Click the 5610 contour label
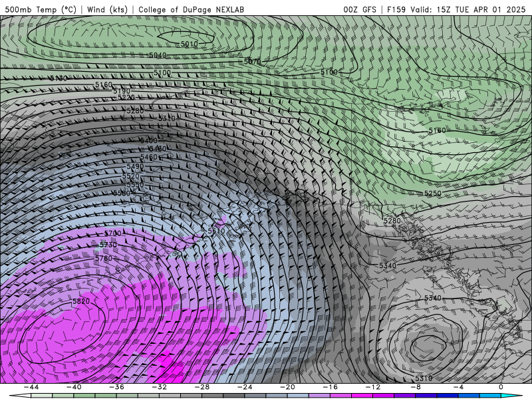The width and height of the screenshot is (532, 399). click(x=216, y=231)
